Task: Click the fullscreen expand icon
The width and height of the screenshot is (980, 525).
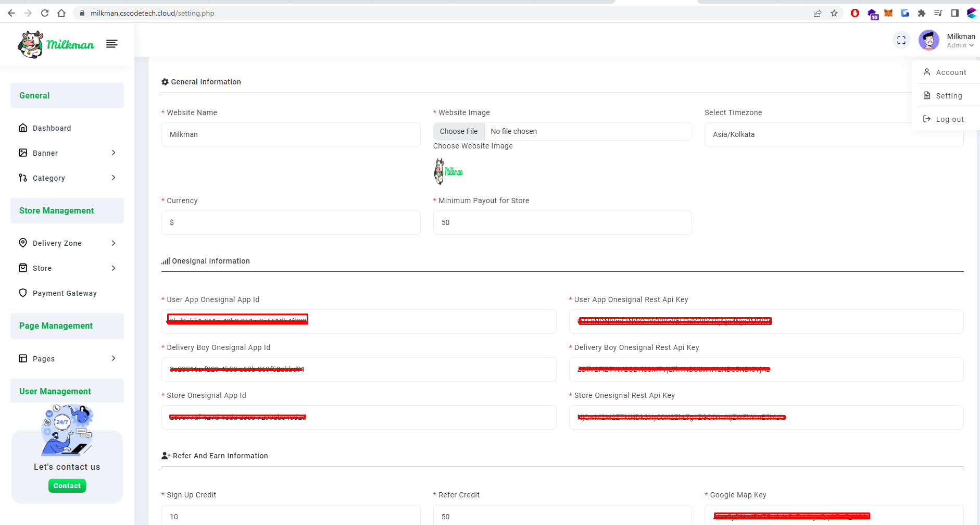Action: pos(901,40)
